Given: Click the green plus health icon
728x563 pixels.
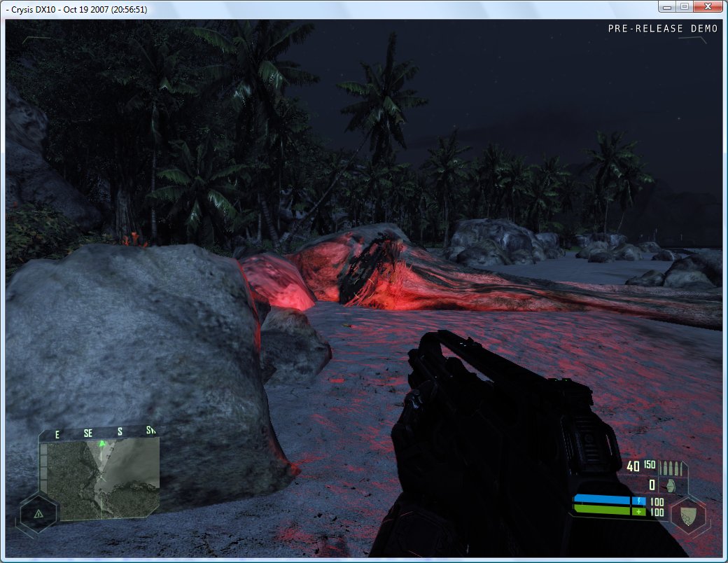Looking at the screenshot, I should click(639, 511).
